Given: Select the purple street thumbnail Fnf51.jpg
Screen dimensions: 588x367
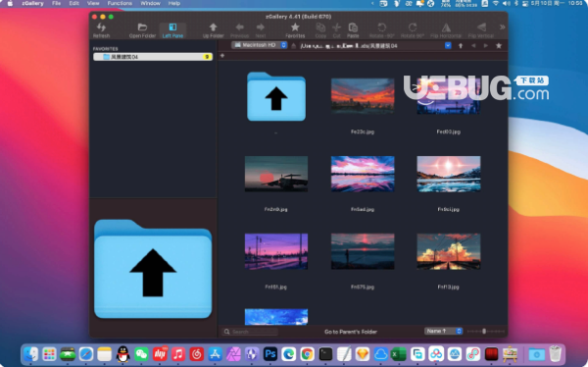Looking at the screenshot, I should click(276, 251).
